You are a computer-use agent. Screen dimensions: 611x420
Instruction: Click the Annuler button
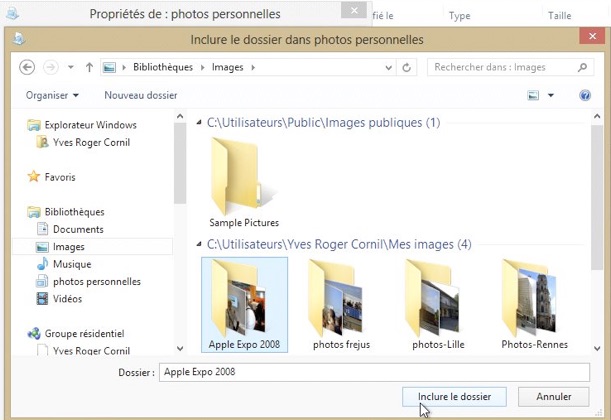pos(553,397)
